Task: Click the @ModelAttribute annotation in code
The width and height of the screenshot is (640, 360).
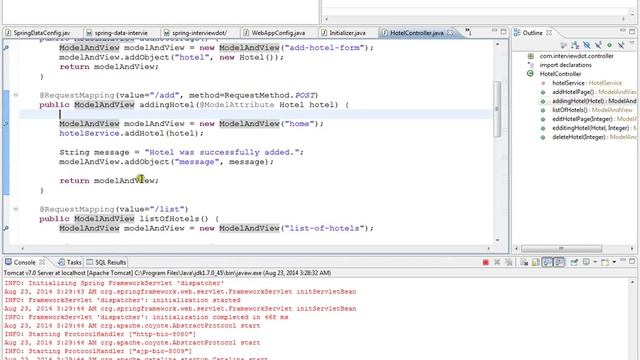Action: 237,104
